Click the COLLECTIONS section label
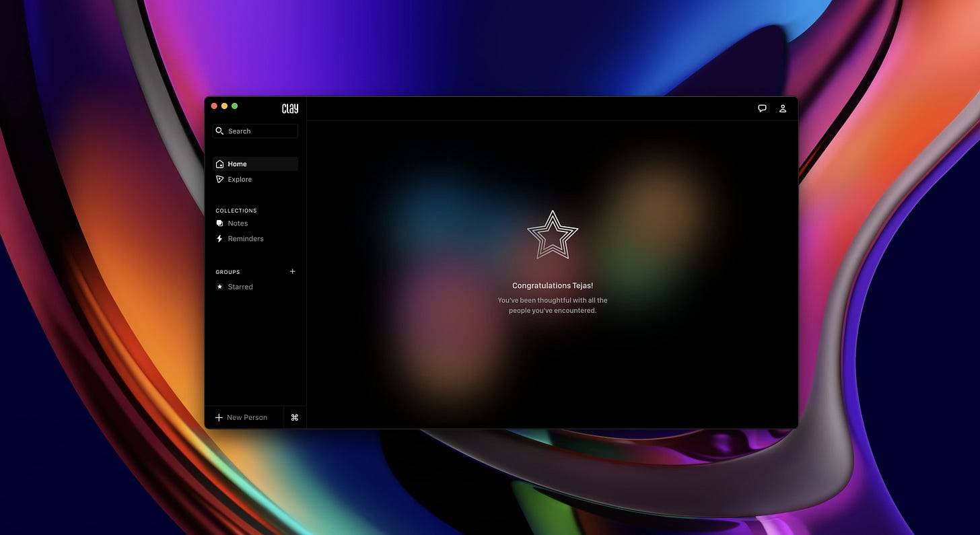 pos(236,211)
